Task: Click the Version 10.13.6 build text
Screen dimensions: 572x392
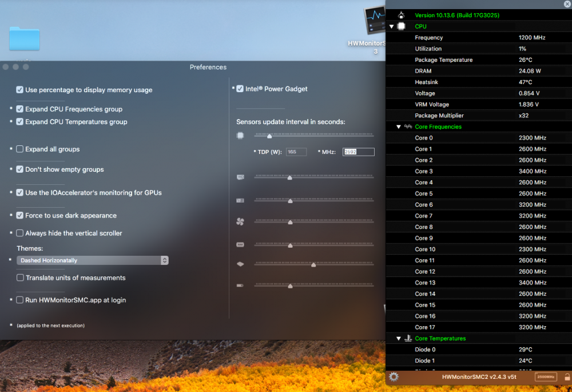Action: pyautogui.click(x=457, y=15)
